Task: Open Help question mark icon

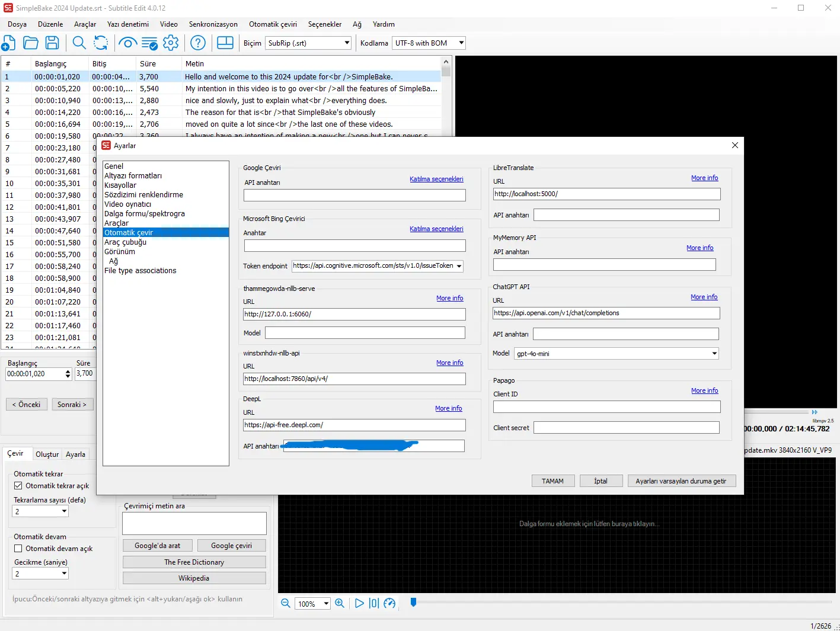Action: (198, 43)
